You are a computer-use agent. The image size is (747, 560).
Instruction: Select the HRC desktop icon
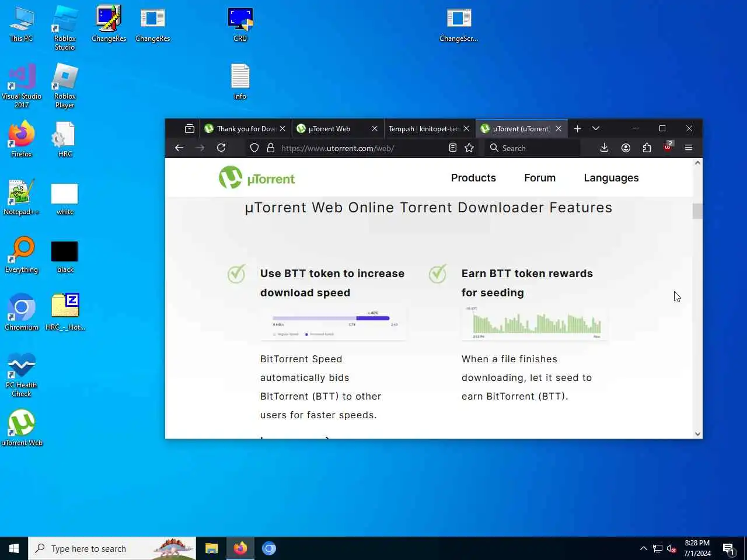[x=65, y=139]
